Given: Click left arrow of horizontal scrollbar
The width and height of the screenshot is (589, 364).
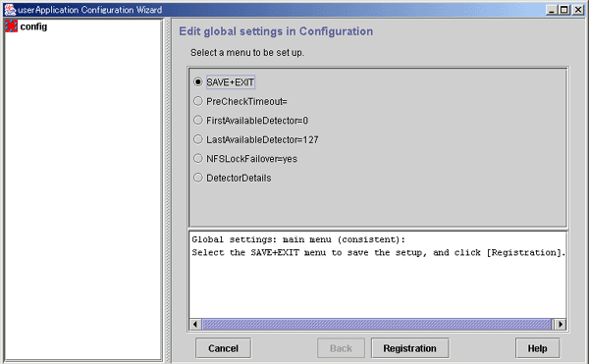Looking at the screenshot, I should pyautogui.click(x=195, y=324).
